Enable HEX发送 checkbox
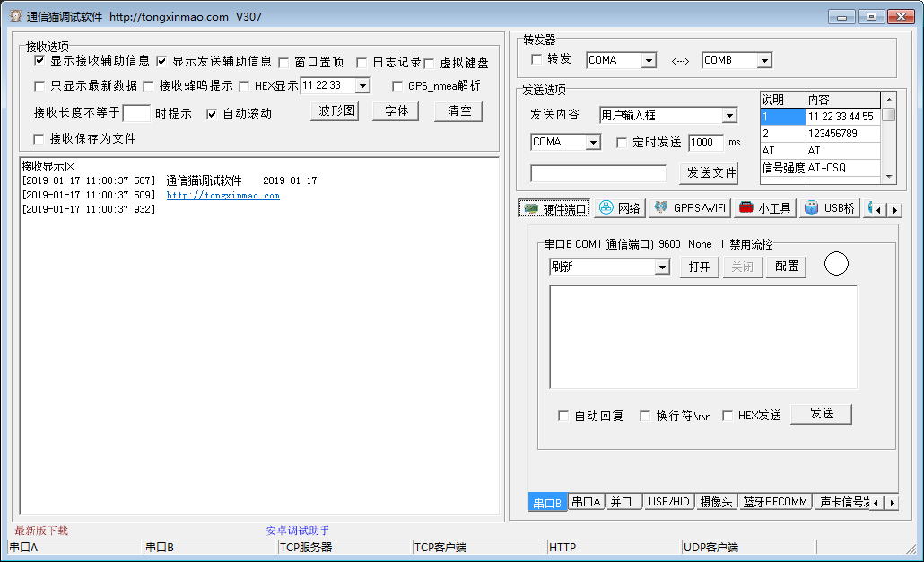Image resolution: width=924 pixels, height=562 pixels. pyautogui.click(x=728, y=417)
